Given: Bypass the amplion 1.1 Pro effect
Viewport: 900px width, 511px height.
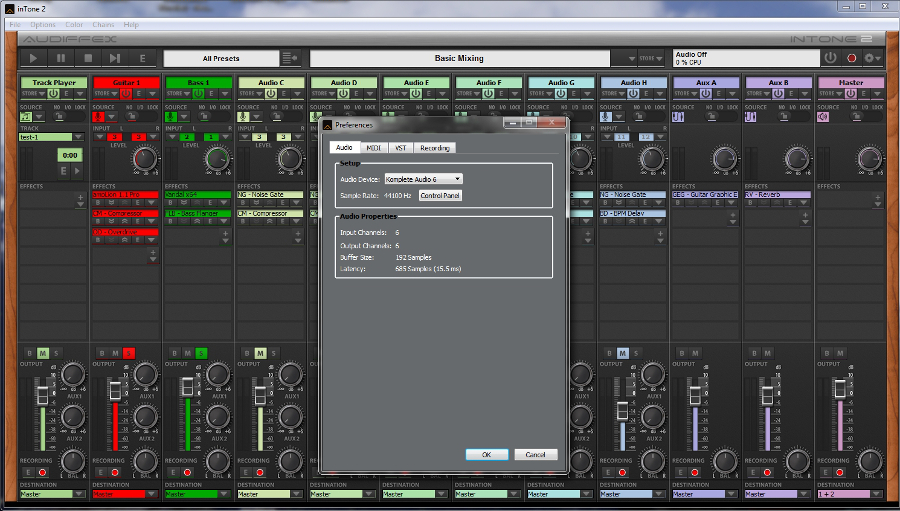Looking at the screenshot, I should coord(98,203).
